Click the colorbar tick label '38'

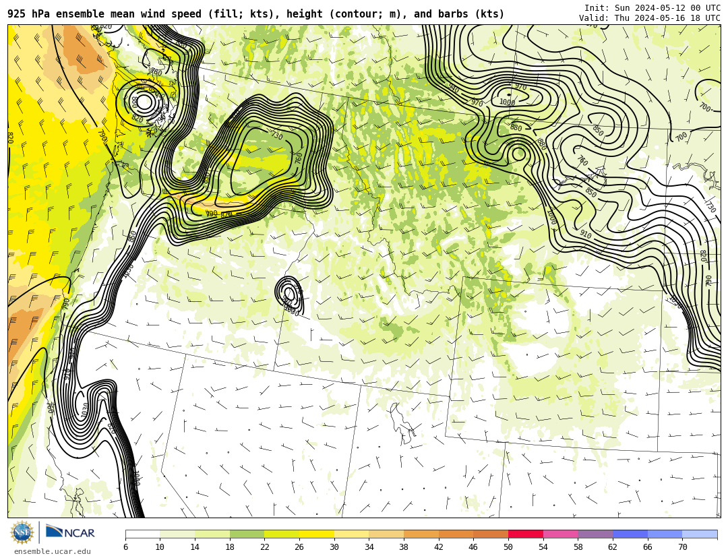point(404,547)
